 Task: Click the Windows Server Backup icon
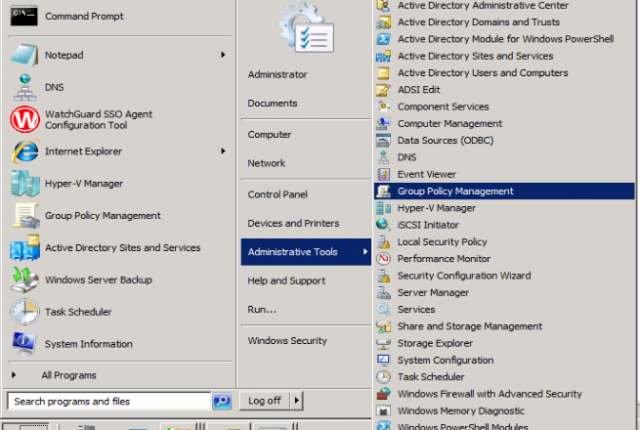24,280
